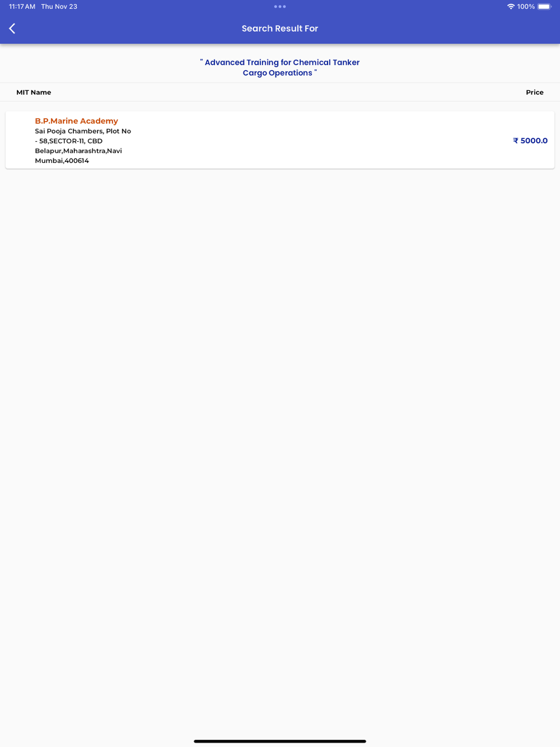Tap the Search Result For title
This screenshot has height=747, width=560.
pyautogui.click(x=280, y=29)
